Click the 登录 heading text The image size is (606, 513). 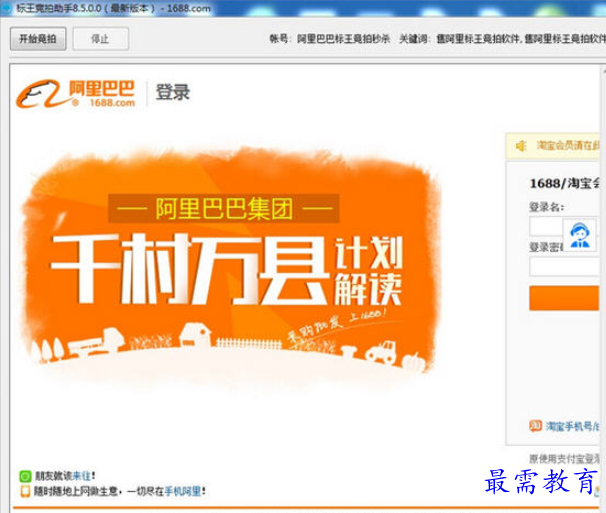click(x=173, y=92)
